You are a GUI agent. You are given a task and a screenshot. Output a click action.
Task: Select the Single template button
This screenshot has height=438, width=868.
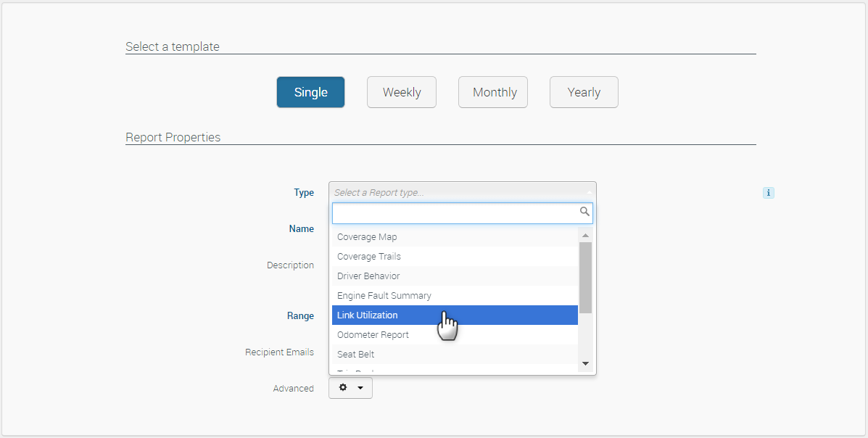tap(310, 92)
